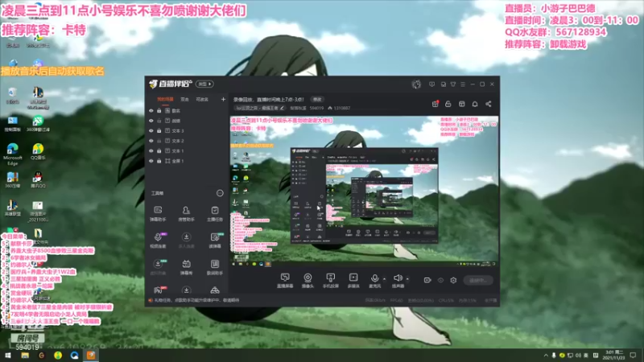Open the 读弹幕 tool
Screen dimensions: 644x362
[215, 240]
